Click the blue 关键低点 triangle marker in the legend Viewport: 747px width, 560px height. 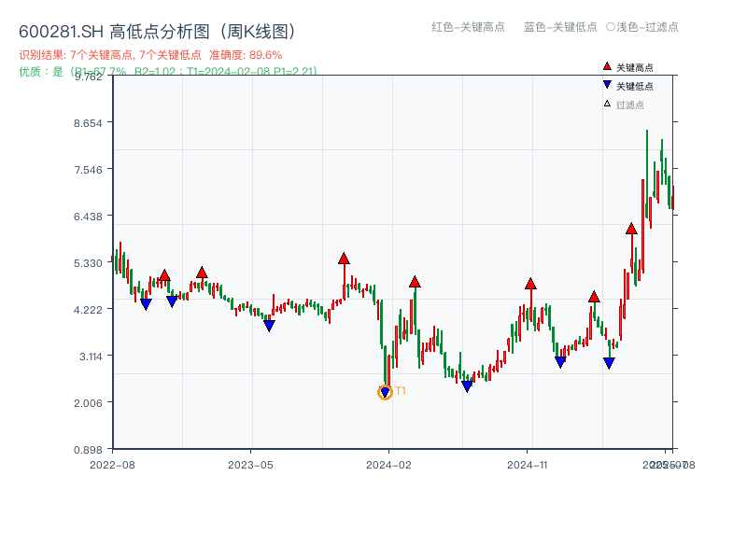click(x=607, y=82)
